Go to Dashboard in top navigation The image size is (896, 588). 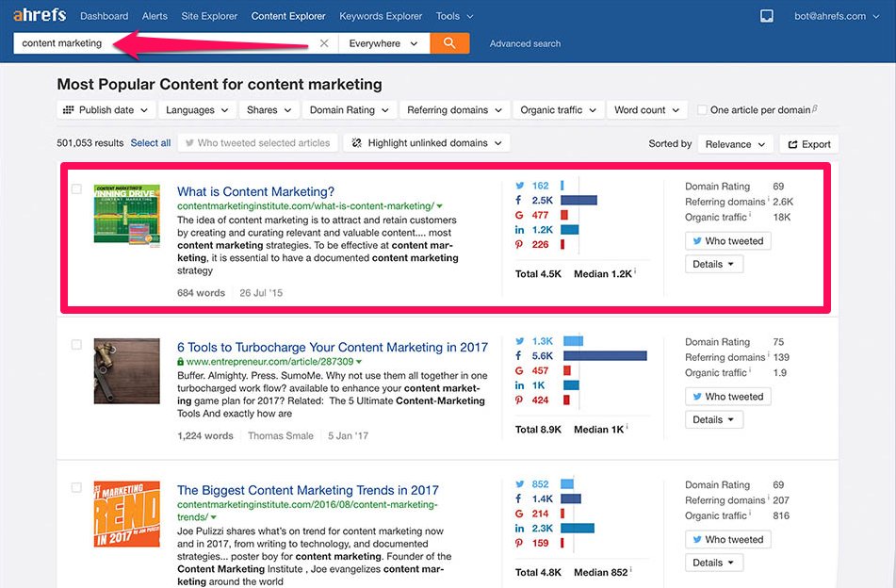(104, 16)
